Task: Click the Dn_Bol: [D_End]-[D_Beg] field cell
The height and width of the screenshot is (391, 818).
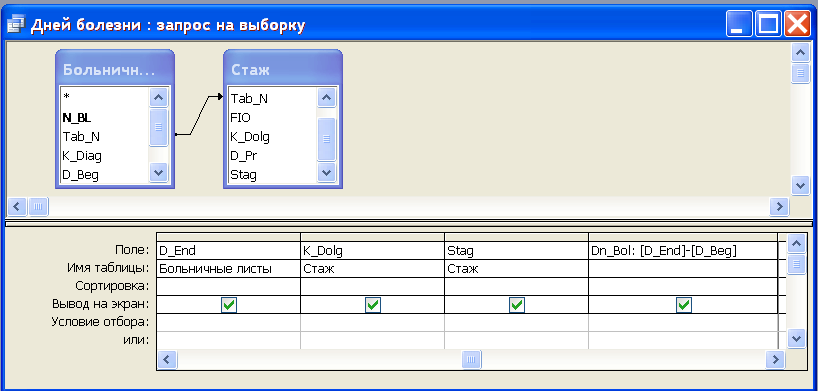Action: 683,251
